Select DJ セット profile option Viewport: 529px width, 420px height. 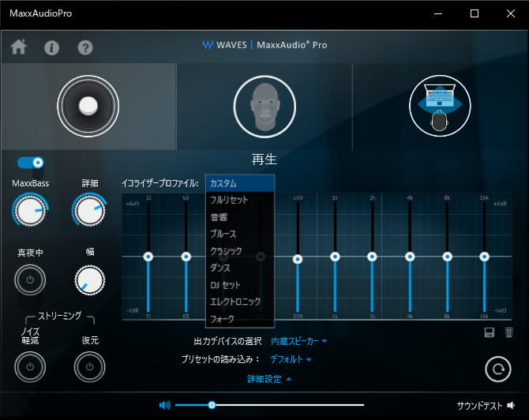240,285
